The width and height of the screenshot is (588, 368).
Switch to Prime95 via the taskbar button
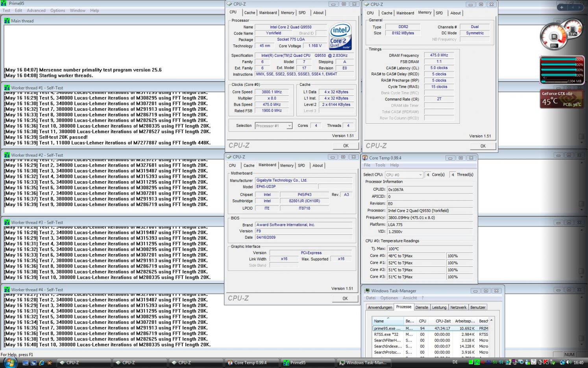(x=307, y=362)
